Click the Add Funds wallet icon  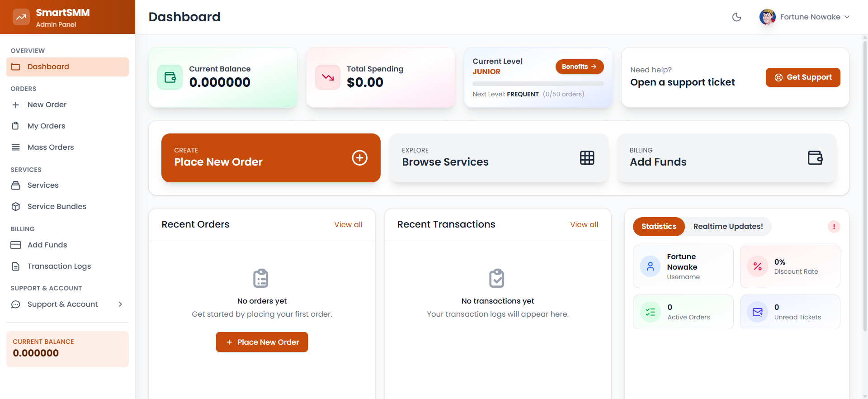click(815, 158)
